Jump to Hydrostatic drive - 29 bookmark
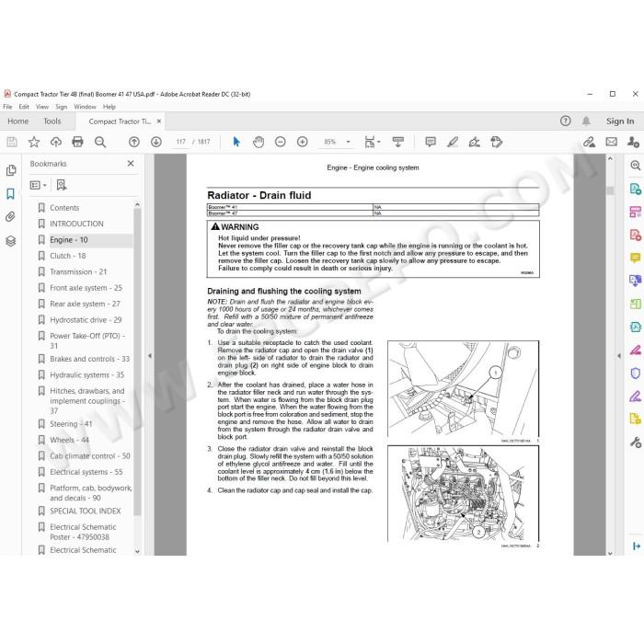This screenshot has width=644, height=644. pyautogui.click(x=86, y=320)
